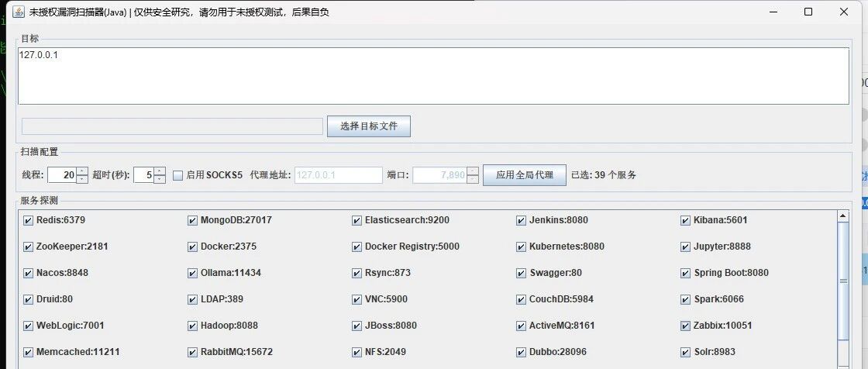
Task: Enable the 启用SOCKS5 proxy checkbox
Action: tap(177, 175)
